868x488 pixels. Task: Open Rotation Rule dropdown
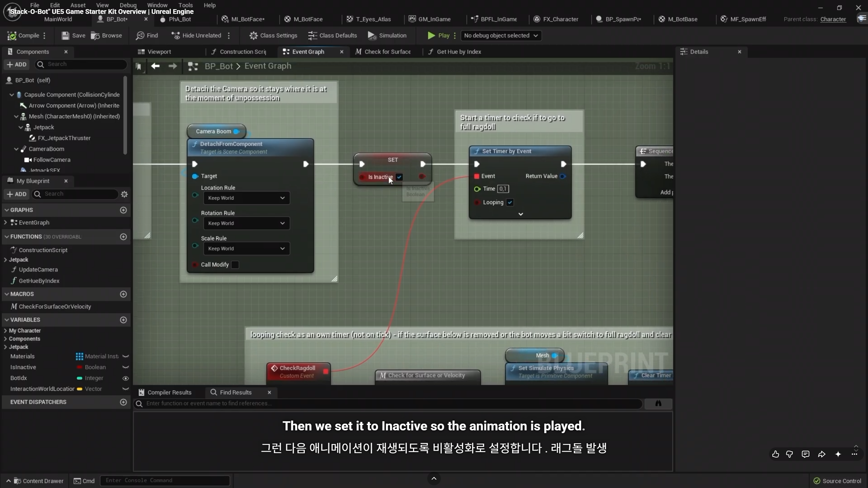click(246, 223)
